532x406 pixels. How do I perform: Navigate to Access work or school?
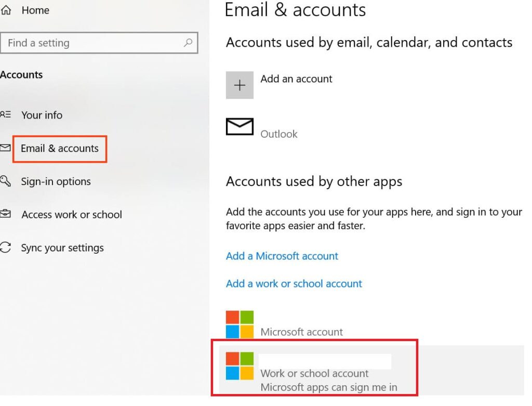click(x=72, y=215)
